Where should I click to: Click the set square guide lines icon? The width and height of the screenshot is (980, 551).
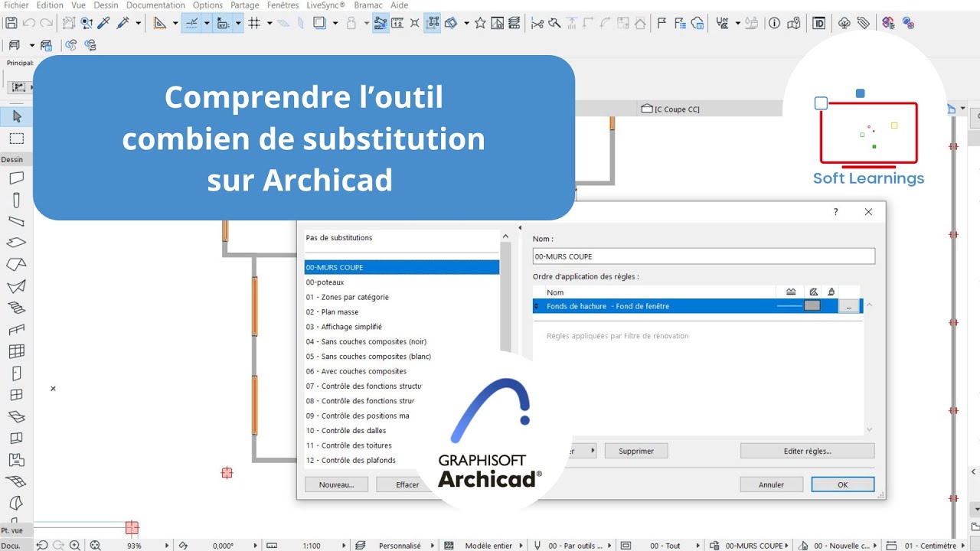pos(160,23)
